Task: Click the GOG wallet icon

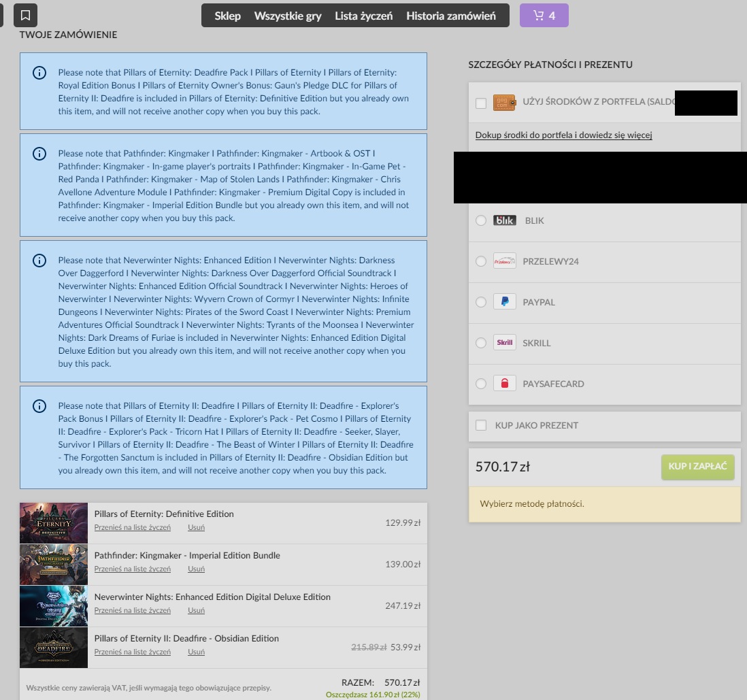Action: (504, 103)
